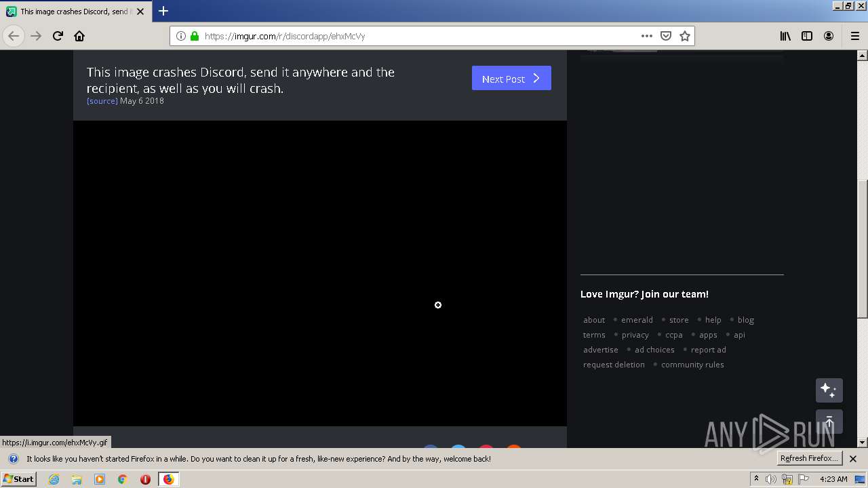Image resolution: width=868 pixels, height=488 pixels.
Task: Click scrollbar up arrow
Action: 863,55
